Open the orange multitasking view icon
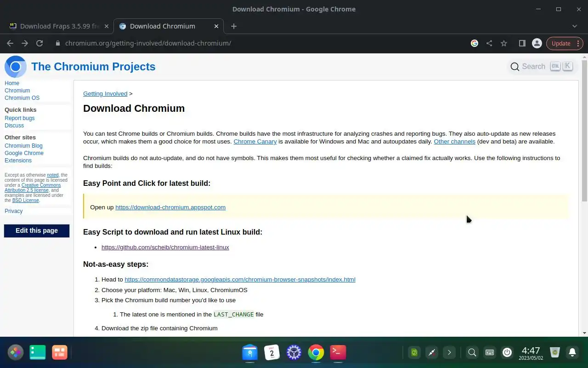Screen dimensions: 588x368 60,352
